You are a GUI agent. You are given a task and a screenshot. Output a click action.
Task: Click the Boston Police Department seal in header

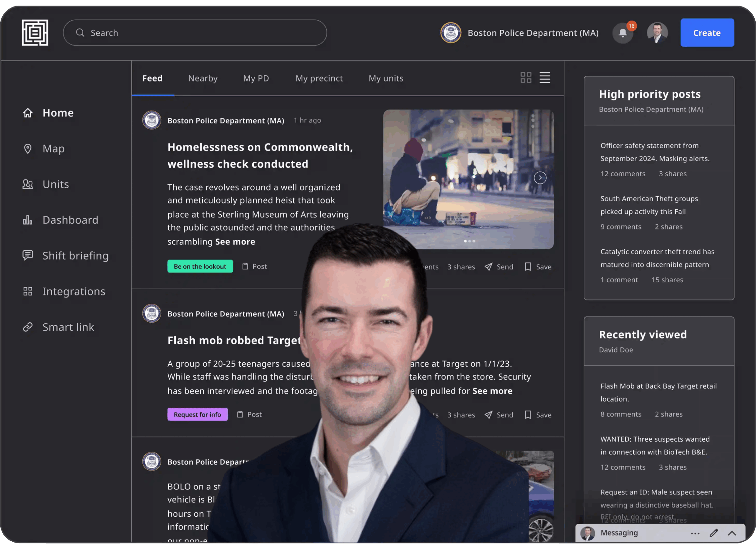click(451, 33)
